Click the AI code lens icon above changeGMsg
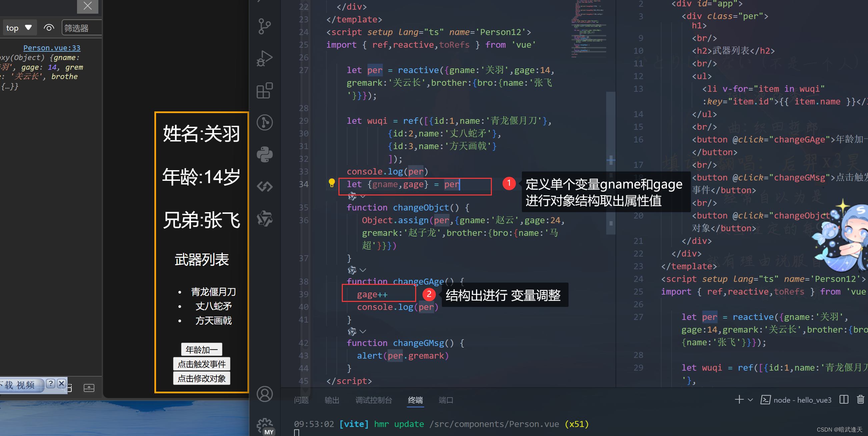 [x=352, y=331]
